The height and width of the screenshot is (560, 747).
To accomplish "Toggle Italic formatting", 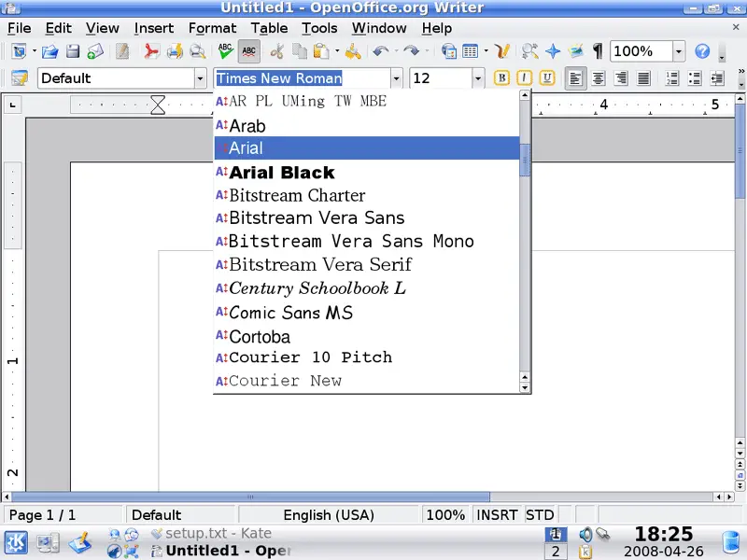I will [x=524, y=78].
